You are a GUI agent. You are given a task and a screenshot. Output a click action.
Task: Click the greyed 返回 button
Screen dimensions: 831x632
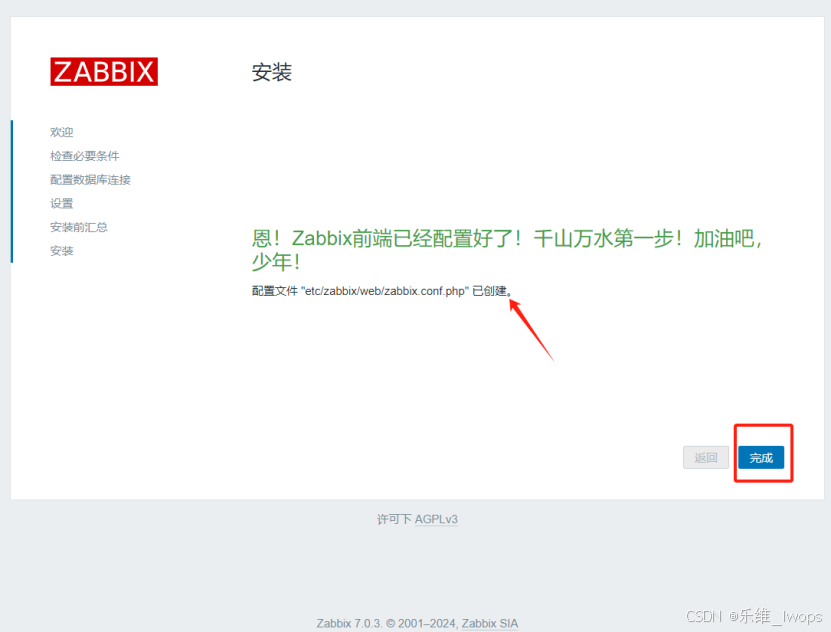705,458
